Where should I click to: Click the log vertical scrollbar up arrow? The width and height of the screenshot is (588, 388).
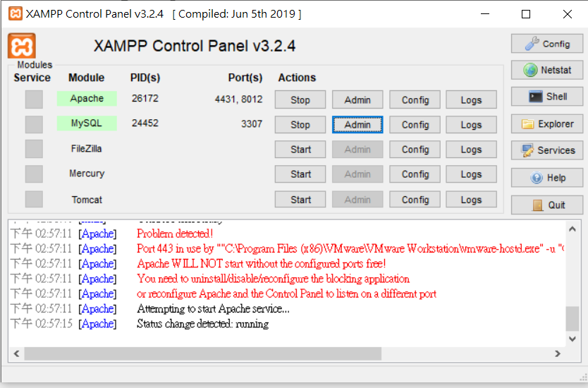[572, 229]
